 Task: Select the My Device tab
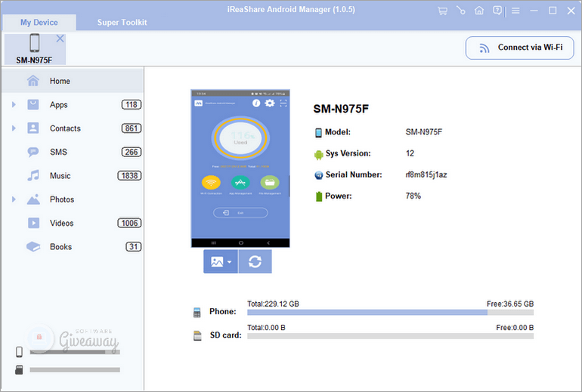click(x=39, y=22)
